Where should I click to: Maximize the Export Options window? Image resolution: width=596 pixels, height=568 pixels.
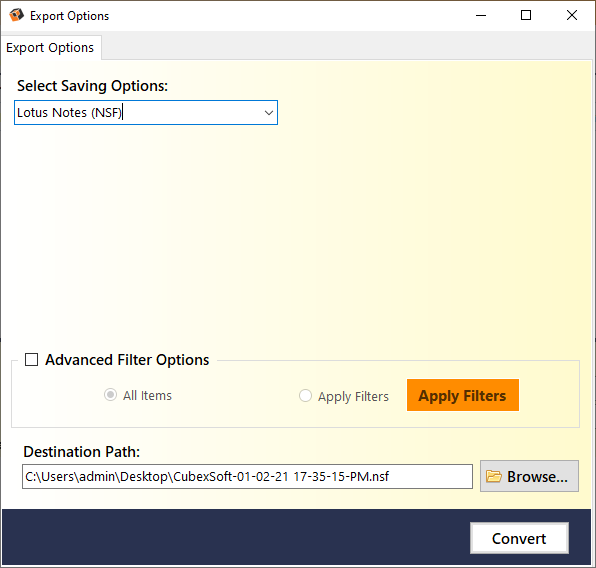coord(526,16)
